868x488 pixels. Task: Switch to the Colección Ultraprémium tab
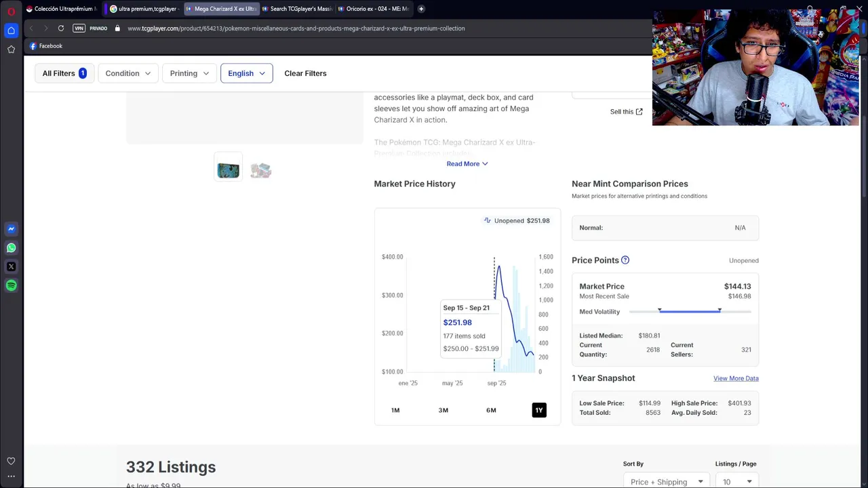click(x=61, y=9)
